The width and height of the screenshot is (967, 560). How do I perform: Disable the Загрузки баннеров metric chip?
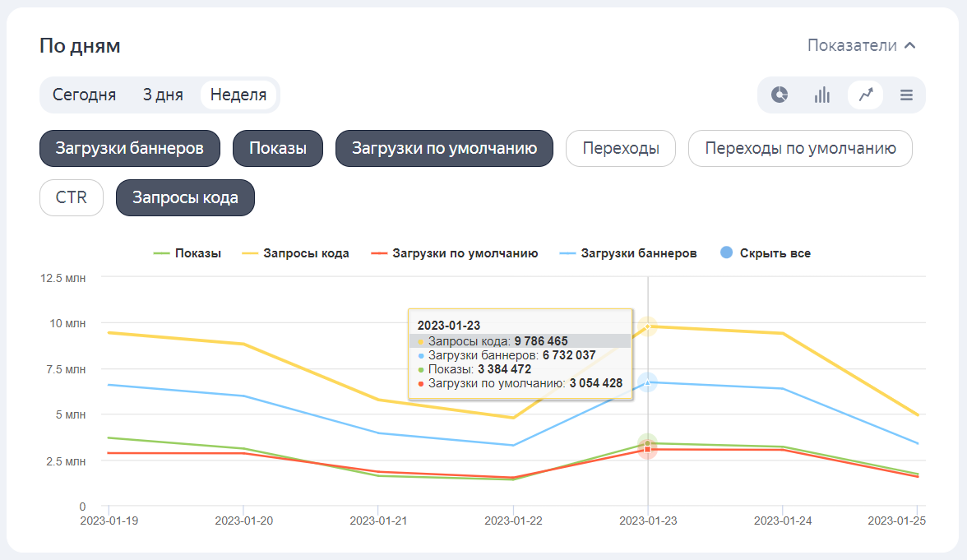[130, 149]
